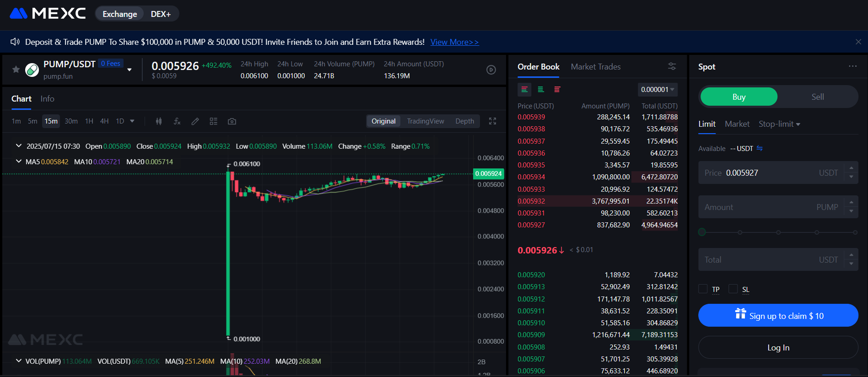Viewport: 868px width, 377px height.
Task: Open order book settings sliders icon
Action: [x=672, y=66]
